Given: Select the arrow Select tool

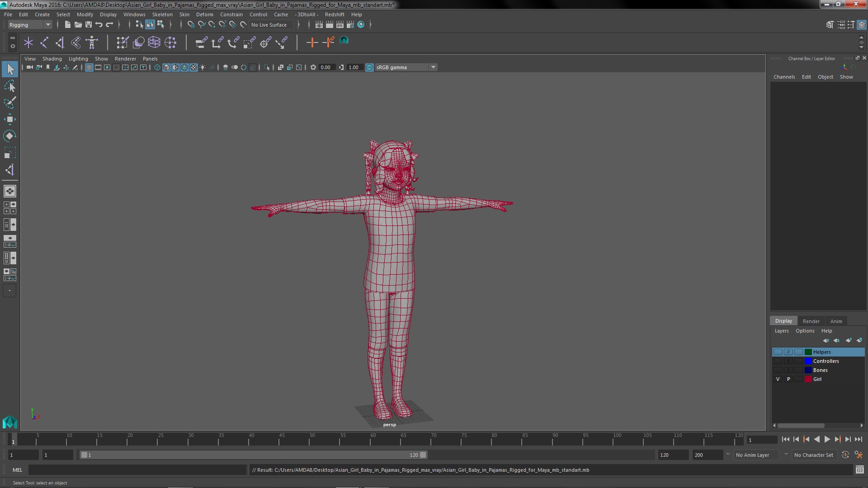Looking at the screenshot, I should tap(10, 69).
